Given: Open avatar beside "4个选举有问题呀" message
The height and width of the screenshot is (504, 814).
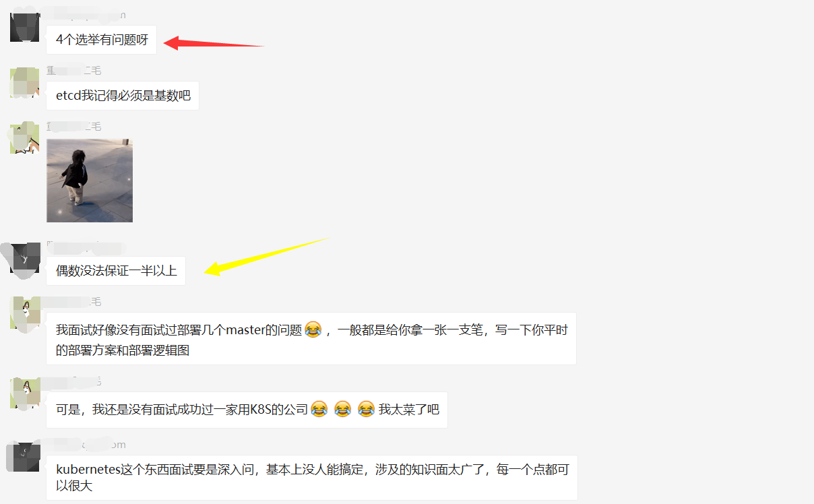Looking at the screenshot, I should [25, 26].
